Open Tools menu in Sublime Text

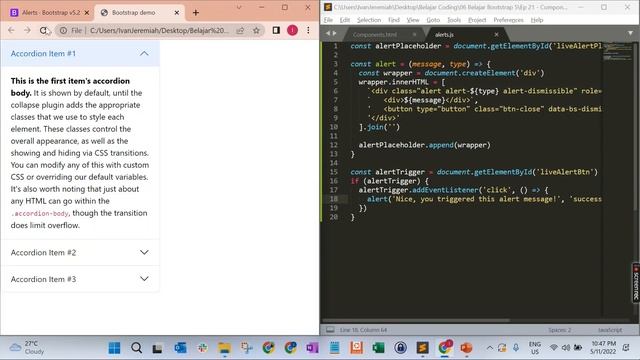point(454,20)
